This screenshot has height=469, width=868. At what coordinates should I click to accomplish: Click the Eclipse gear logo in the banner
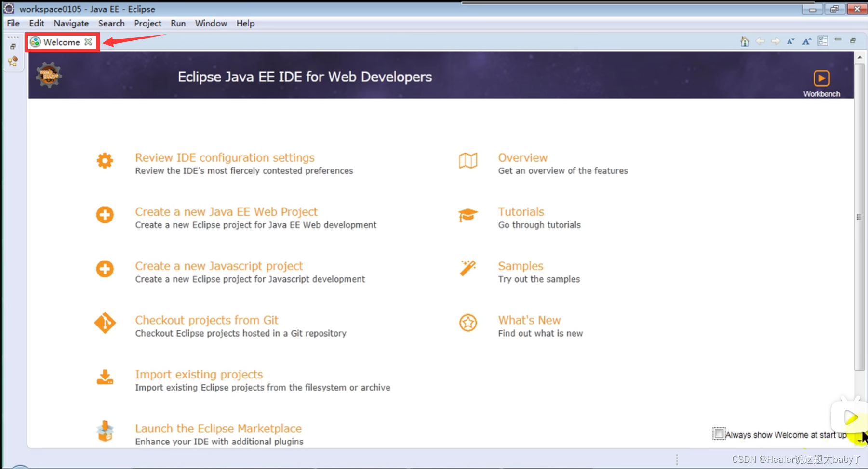click(49, 75)
